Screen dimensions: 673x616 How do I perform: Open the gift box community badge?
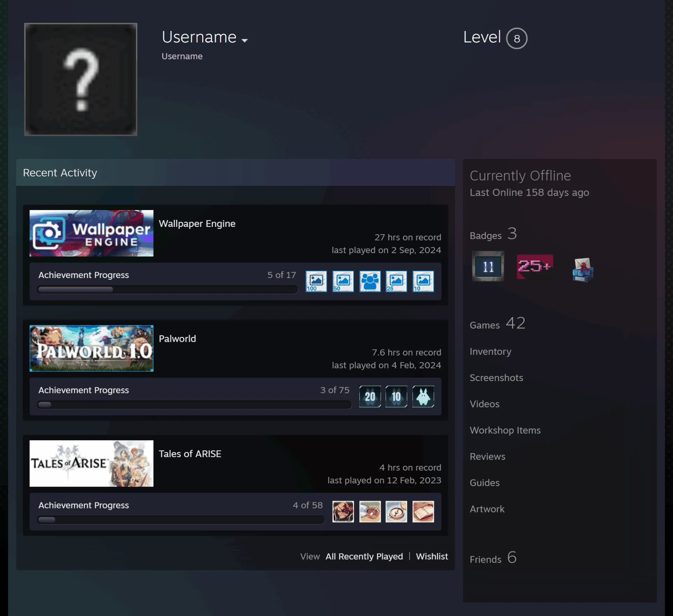click(x=583, y=269)
